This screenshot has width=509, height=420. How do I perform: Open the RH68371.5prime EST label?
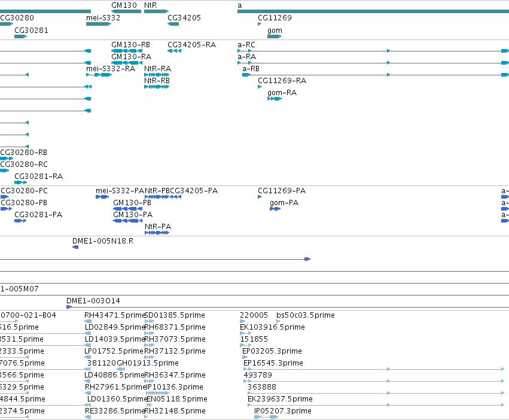(175, 327)
